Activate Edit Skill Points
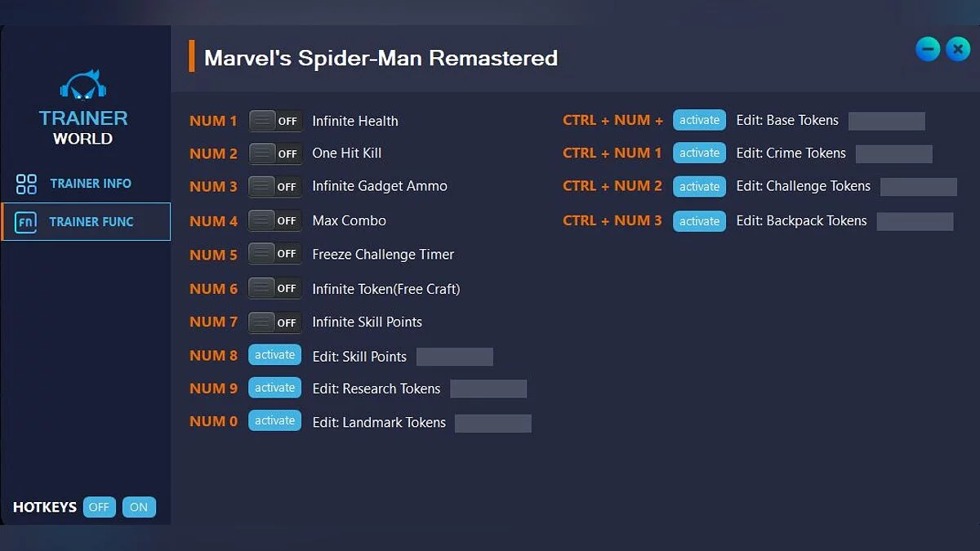The image size is (980, 551). pos(274,354)
